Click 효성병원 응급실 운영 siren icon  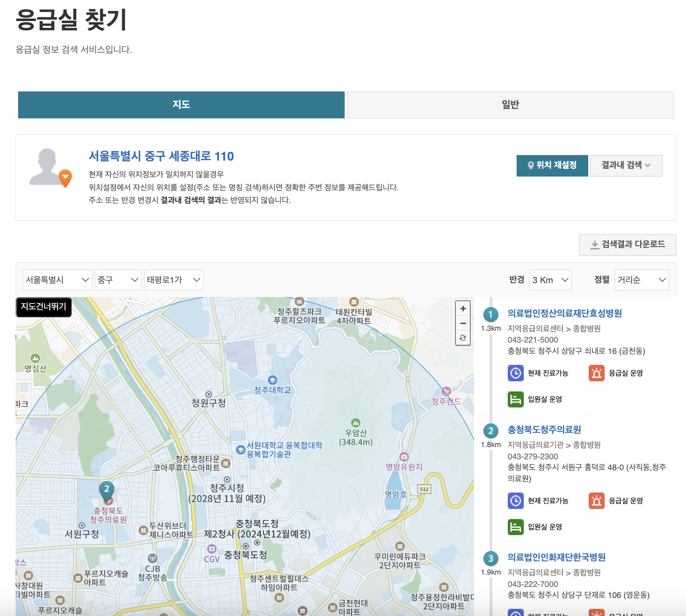(596, 373)
